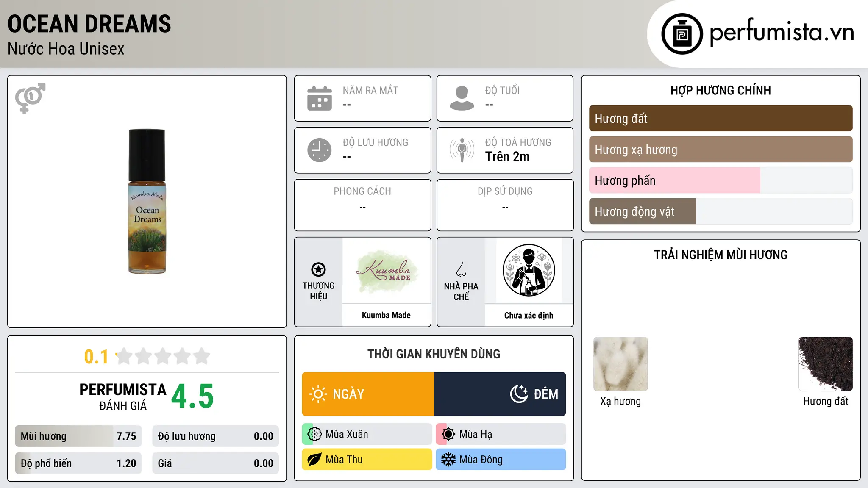The image size is (868, 488).
Task: Click the person icon beside Độ Tuổi
Action: click(x=462, y=98)
